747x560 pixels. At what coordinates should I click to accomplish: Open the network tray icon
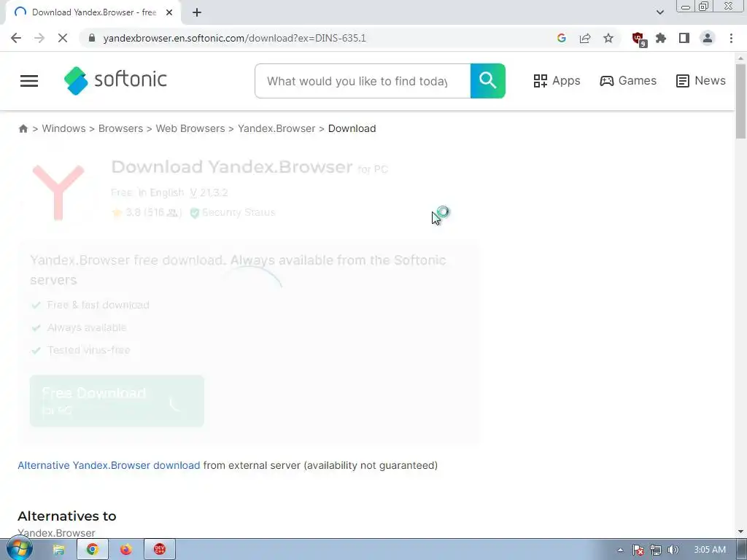click(x=656, y=550)
